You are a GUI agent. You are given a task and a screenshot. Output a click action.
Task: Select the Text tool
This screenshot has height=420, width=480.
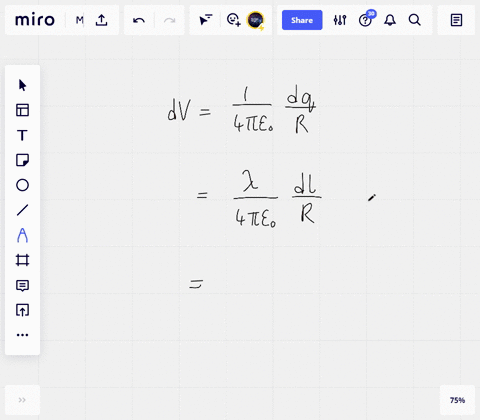click(22, 135)
